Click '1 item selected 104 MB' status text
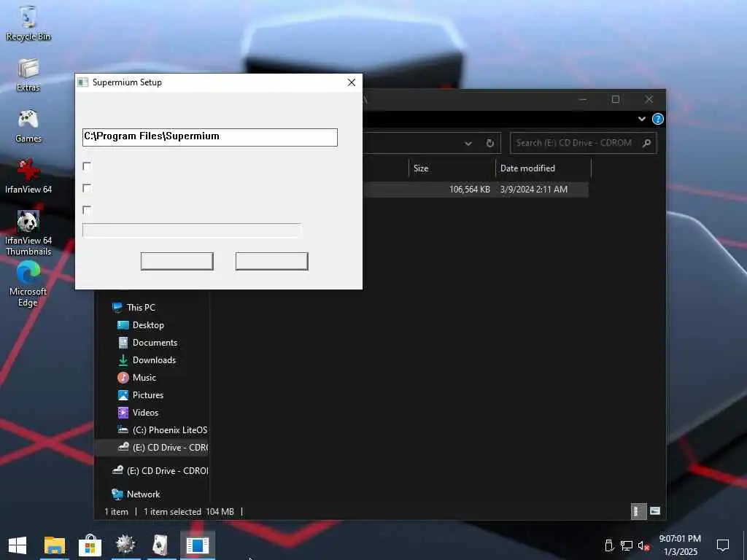Viewport: 747px width, 560px height. (189, 512)
